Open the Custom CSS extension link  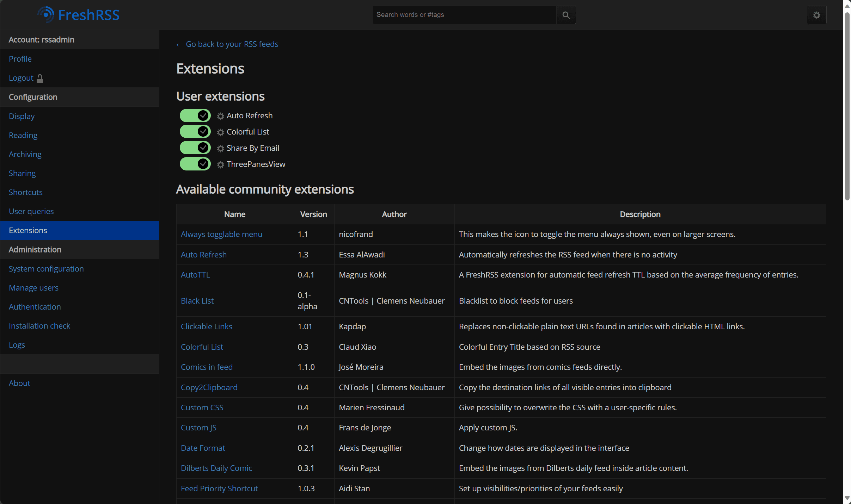pos(202,407)
